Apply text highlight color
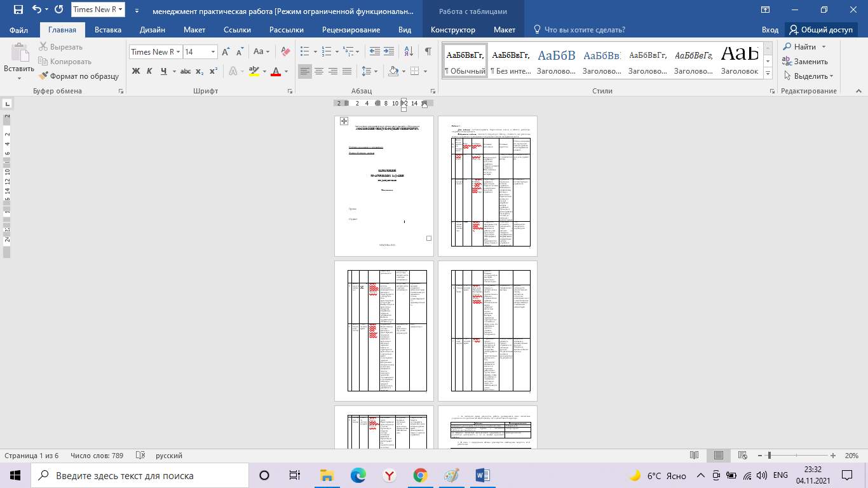Viewport: 868px width, 488px height. click(x=254, y=71)
